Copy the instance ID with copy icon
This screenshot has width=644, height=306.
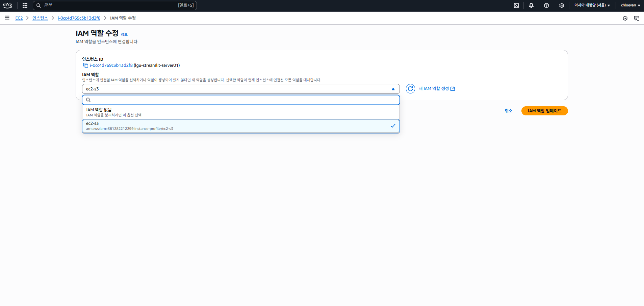[x=86, y=65]
